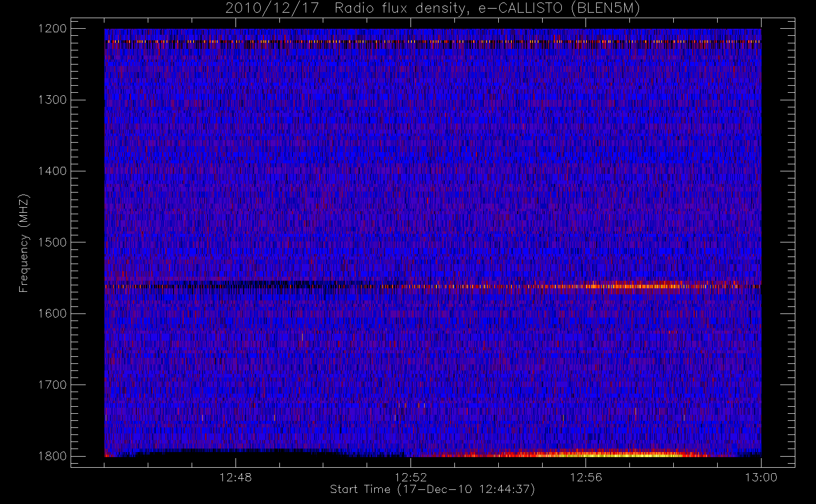816x504 pixels.
Task: Click the 1800 frequency tick label
Action: tap(52, 456)
